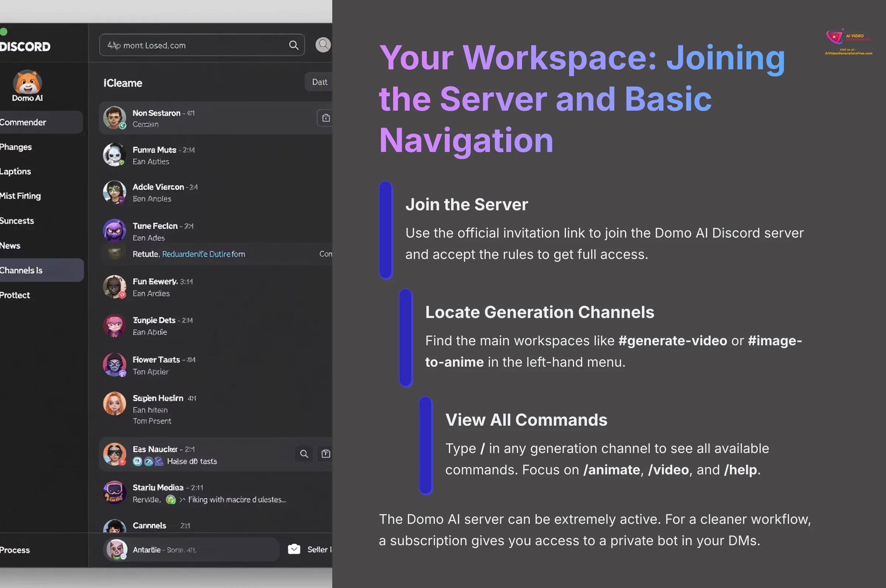Screen dimensions: 886x588
Task: Click Fiking with macare d ulestes message
Action: click(237, 499)
